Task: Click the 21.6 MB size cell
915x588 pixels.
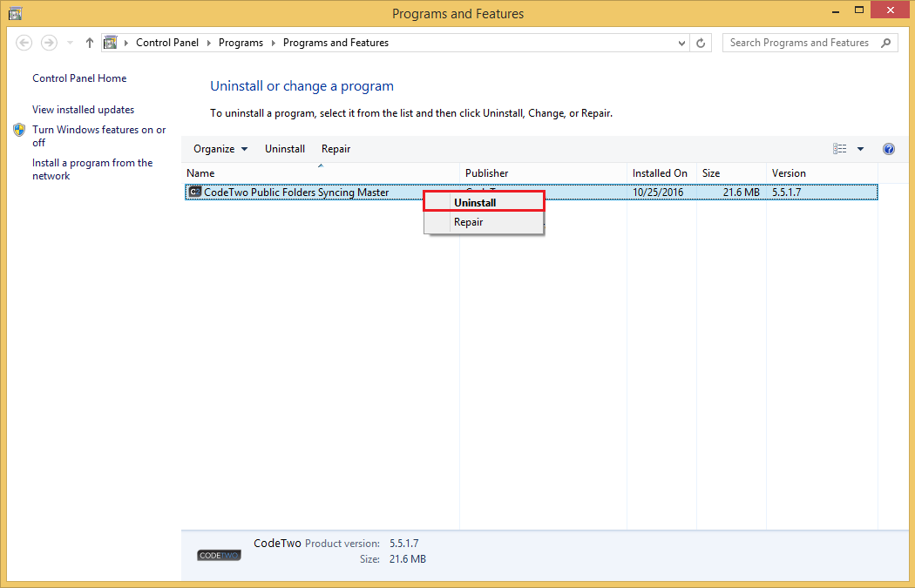Action: coord(741,193)
